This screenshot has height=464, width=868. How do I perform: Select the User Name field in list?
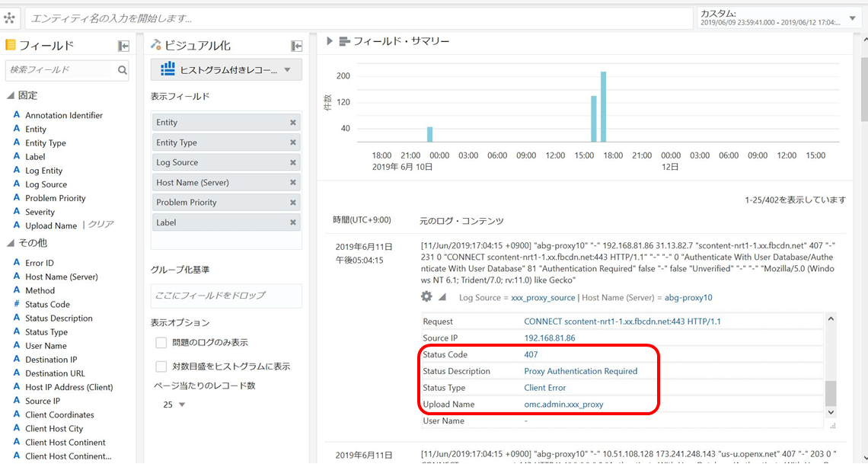coord(46,345)
